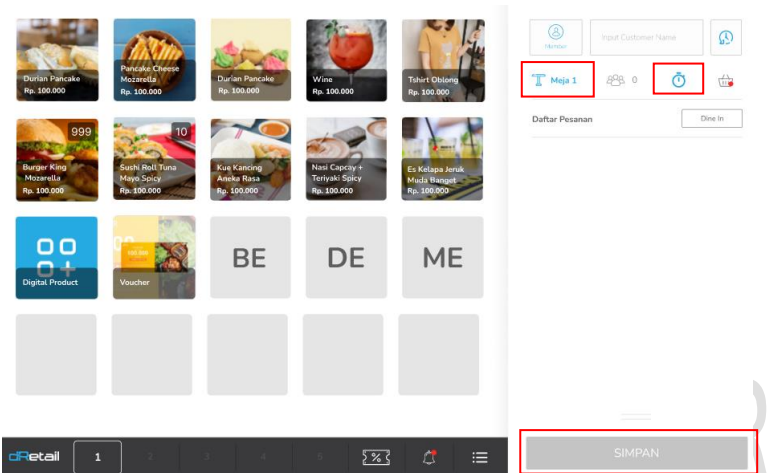
Task: Add Burger King Mozarella to order
Action: point(57,160)
